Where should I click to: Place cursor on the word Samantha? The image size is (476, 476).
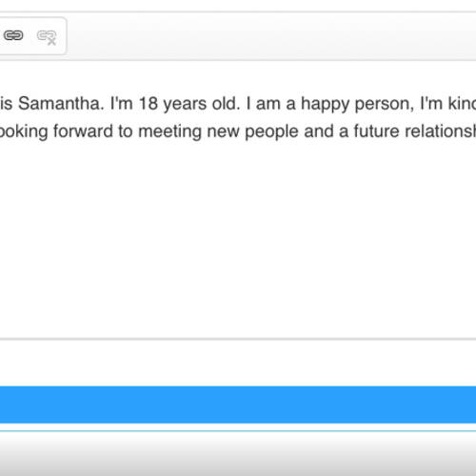[61, 104]
